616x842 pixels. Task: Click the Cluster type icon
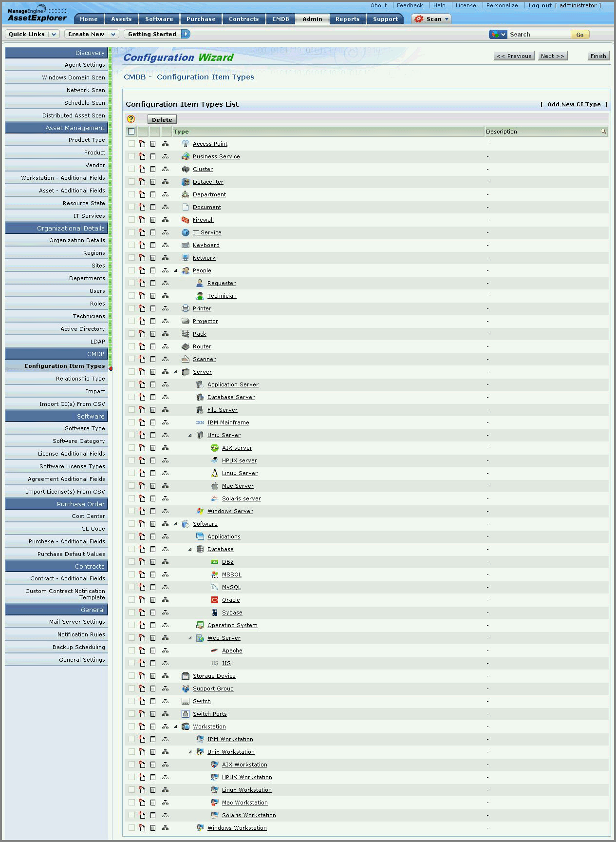click(x=185, y=169)
